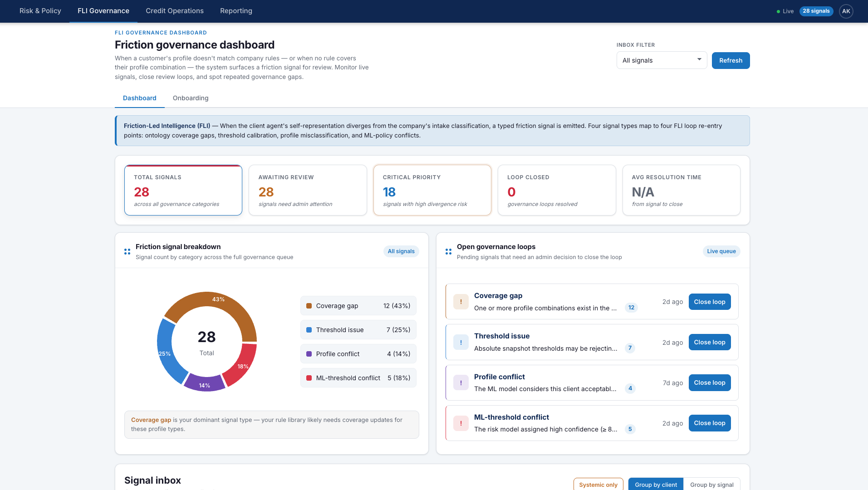Click the alert icon on the Threshold issue card

click(461, 342)
